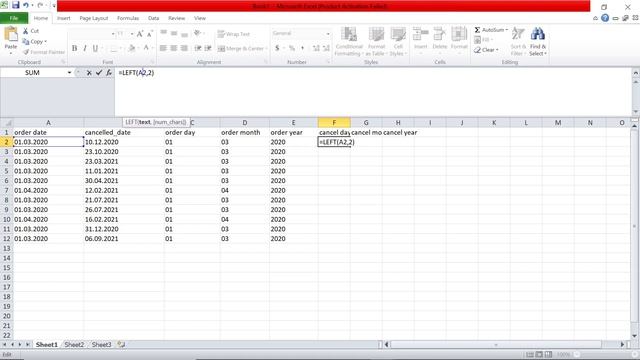Open Conditional Formatting menu

pyautogui.click(x=349, y=42)
